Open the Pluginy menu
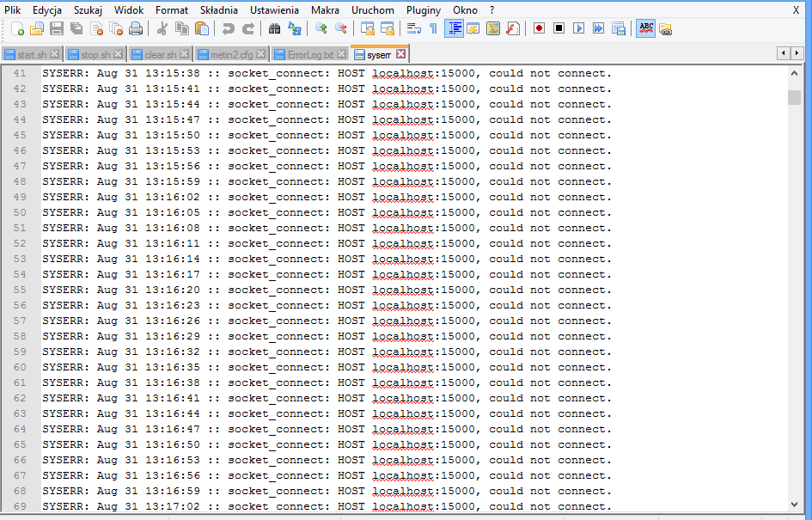 [424, 9]
